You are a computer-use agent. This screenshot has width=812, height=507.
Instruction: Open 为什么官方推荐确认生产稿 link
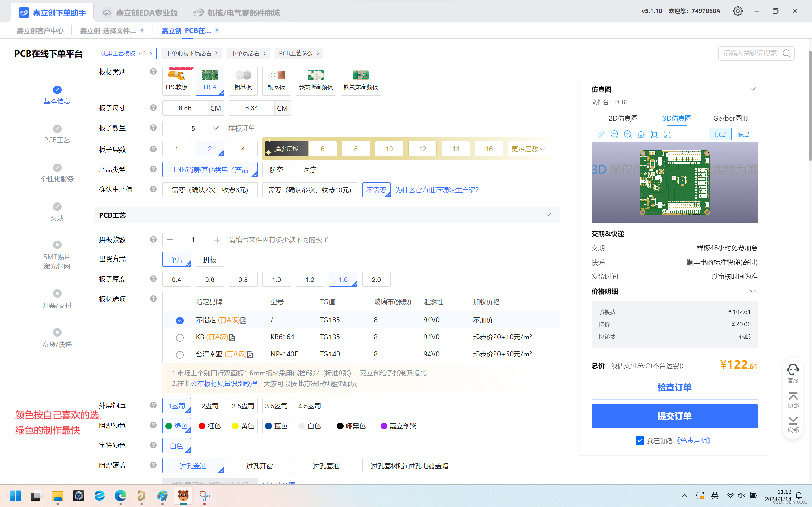436,190
